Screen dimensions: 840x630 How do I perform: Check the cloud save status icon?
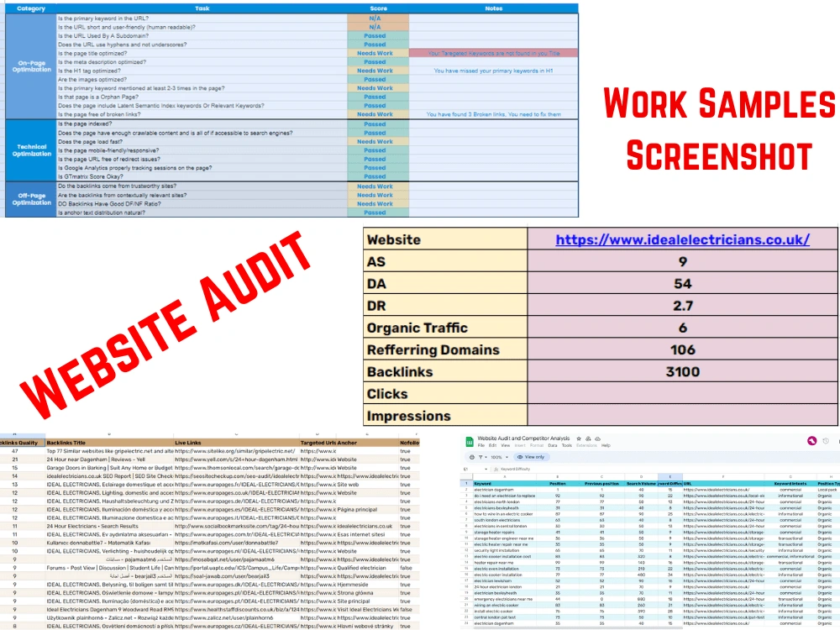(x=598, y=438)
